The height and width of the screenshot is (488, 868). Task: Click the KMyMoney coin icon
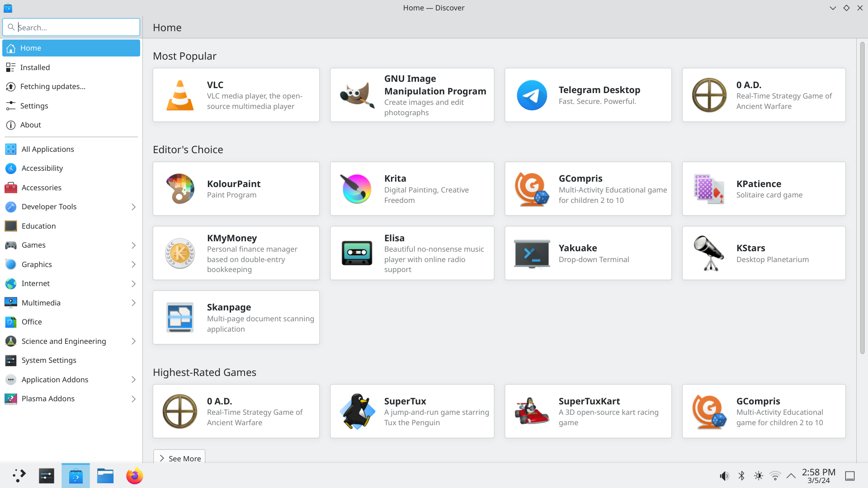pos(180,253)
